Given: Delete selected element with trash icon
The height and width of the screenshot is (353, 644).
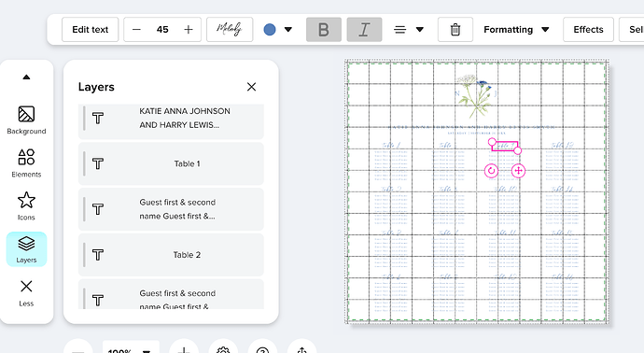Looking at the screenshot, I should click(455, 30).
